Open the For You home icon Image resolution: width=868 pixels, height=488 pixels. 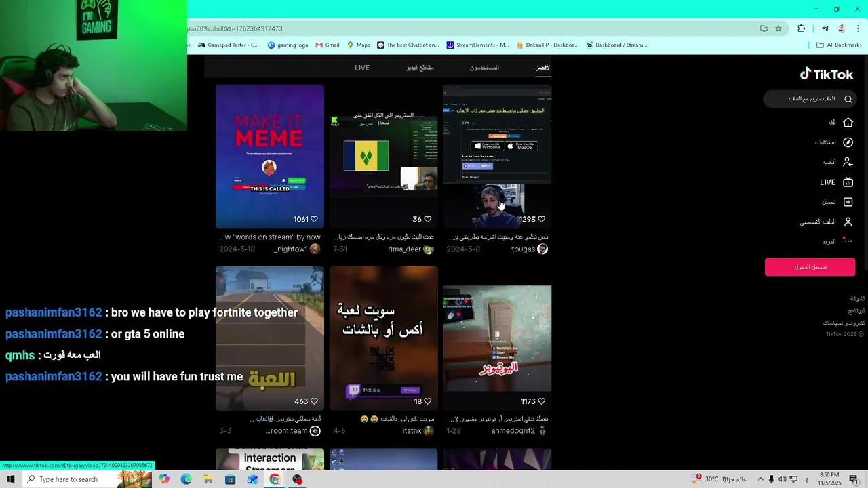tap(848, 122)
